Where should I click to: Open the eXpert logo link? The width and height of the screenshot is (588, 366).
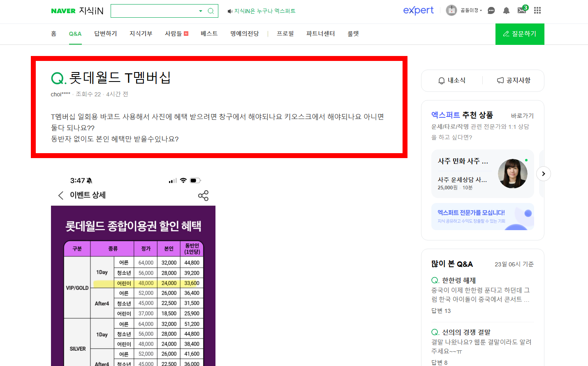pos(418,10)
